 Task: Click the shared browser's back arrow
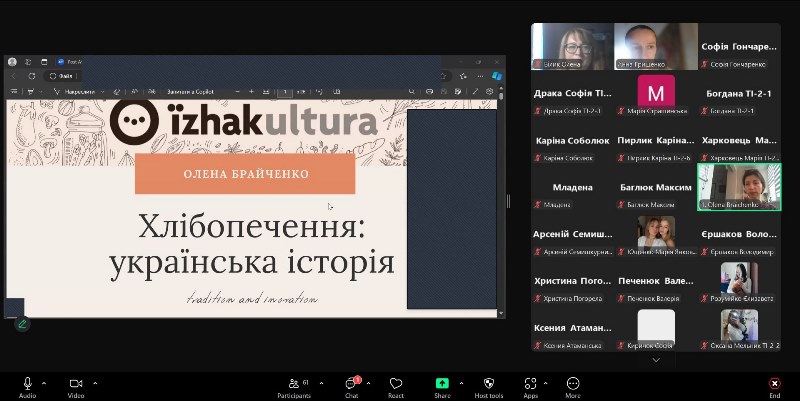pos(14,76)
